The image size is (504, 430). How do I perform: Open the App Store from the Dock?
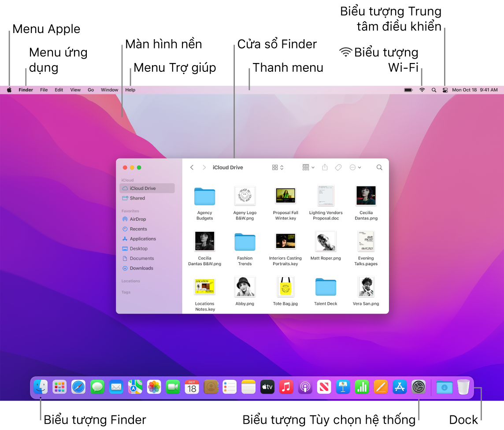point(400,387)
